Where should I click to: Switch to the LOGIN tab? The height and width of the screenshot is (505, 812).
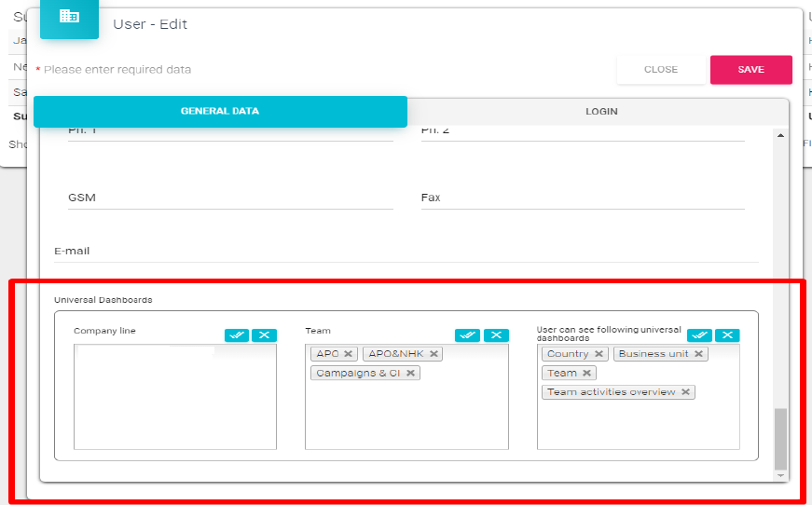coord(601,112)
